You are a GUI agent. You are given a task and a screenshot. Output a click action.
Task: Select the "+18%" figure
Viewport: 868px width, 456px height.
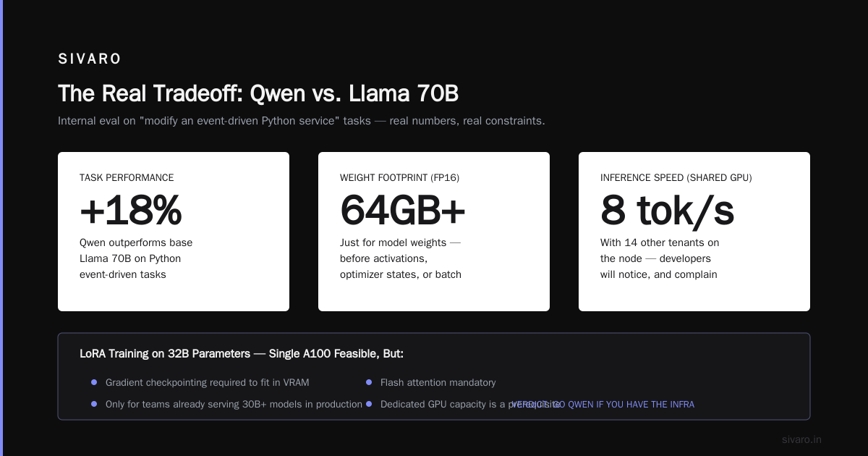coord(130,211)
